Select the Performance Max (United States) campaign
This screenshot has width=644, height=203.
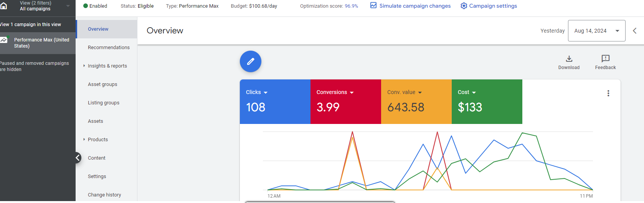click(41, 43)
